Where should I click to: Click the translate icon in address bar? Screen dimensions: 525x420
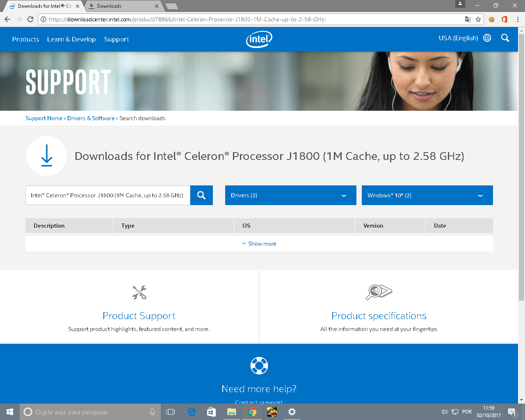[x=468, y=19]
